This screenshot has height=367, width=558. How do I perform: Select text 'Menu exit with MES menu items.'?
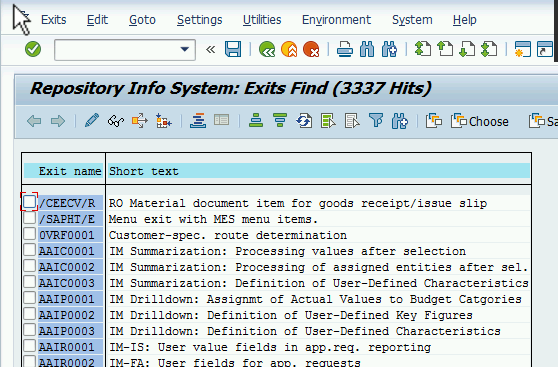click(x=213, y=219)
